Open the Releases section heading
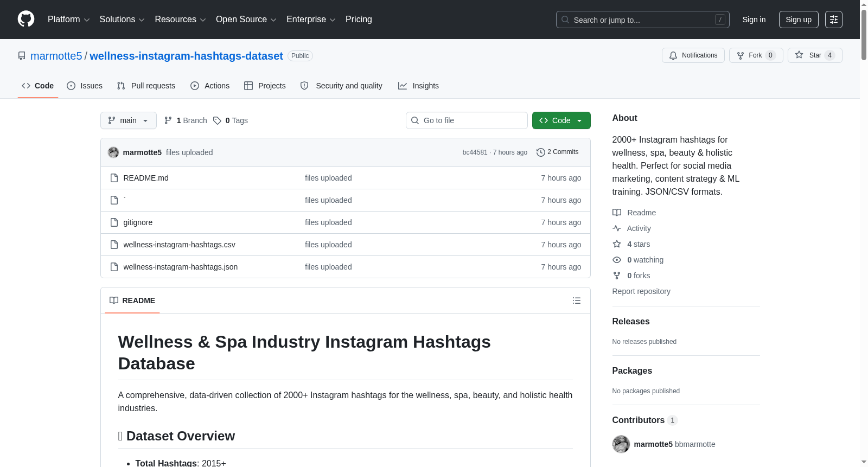Screen dimensions: 868x467 [631, 322]
